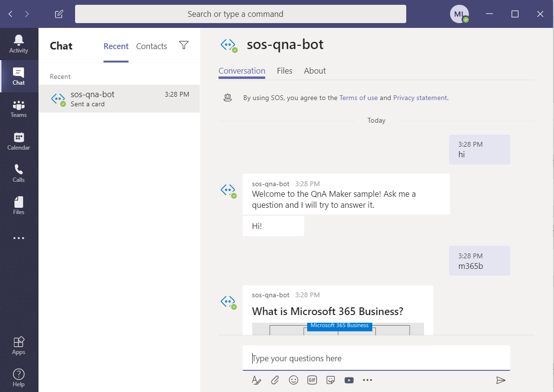Attach a file with the paperclip

click(275, 380)
